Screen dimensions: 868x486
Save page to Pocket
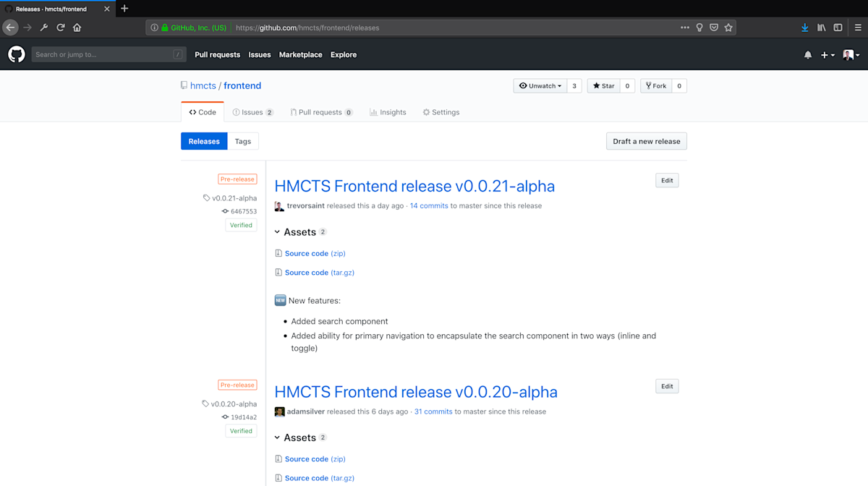click(x=713, y=27)
